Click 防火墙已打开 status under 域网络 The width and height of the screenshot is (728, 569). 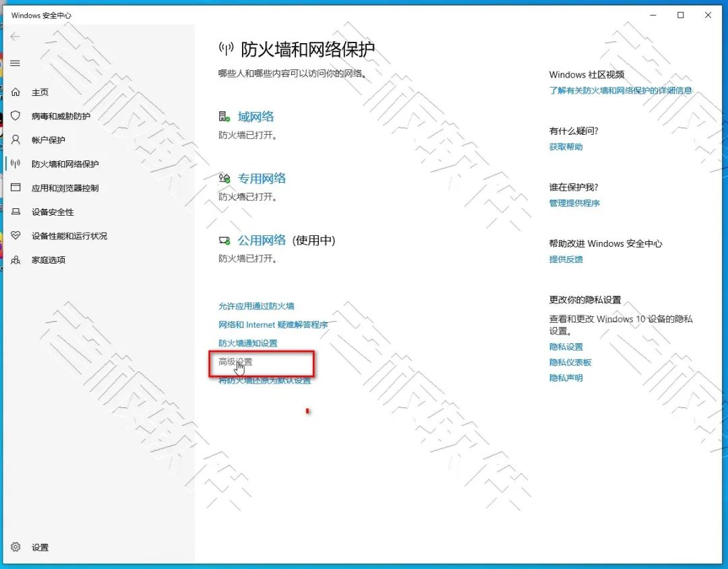pyautogui.click(x=248, y=135)
